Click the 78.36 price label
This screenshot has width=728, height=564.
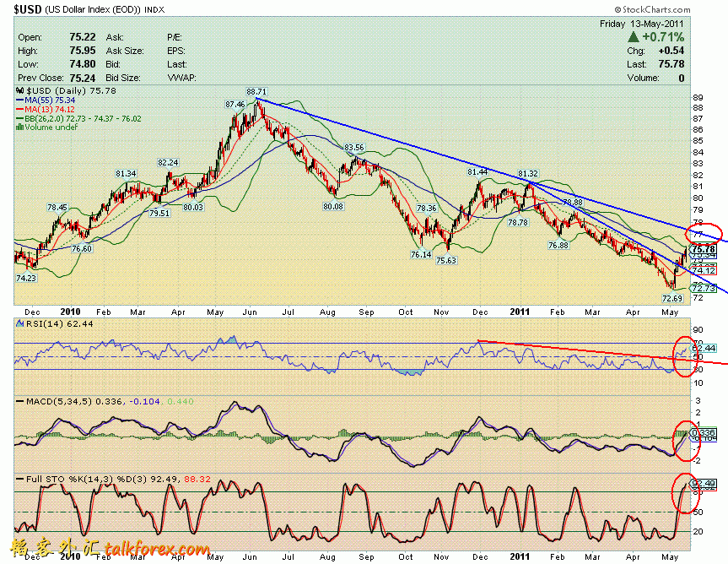point(427,208)
